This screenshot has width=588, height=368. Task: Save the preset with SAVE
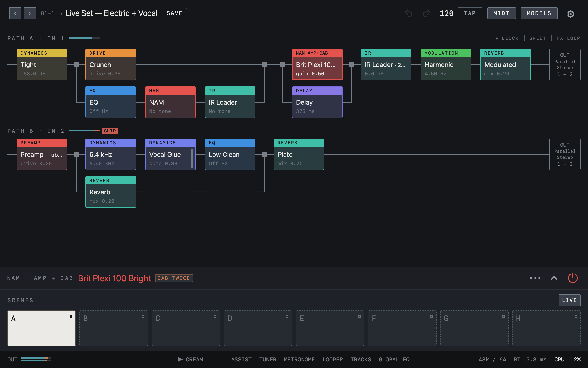(174, 13)
